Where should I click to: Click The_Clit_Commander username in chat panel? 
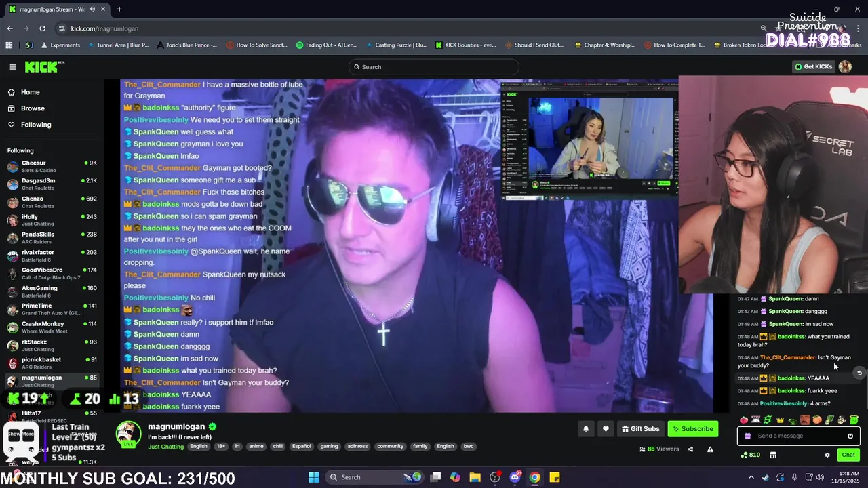pos(787,357)
